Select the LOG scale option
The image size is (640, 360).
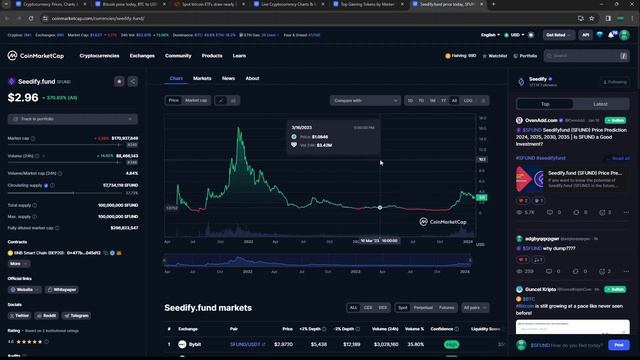tap(468, 100)
